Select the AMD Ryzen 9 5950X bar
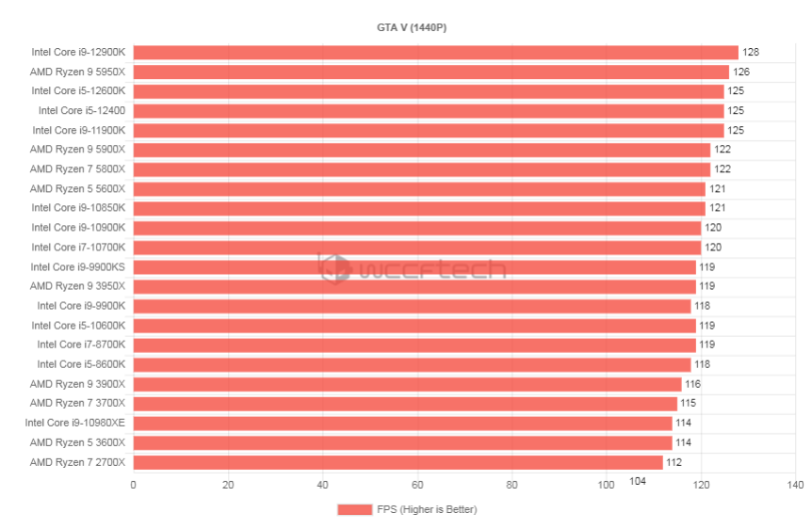The image size is (812, 529). pyautogui.click(x=430, y=72)
